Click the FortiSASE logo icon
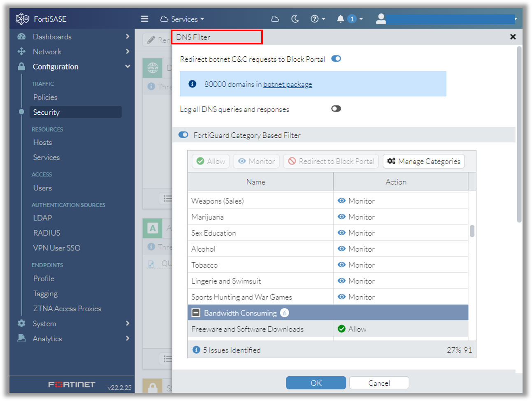 (22, 19)
